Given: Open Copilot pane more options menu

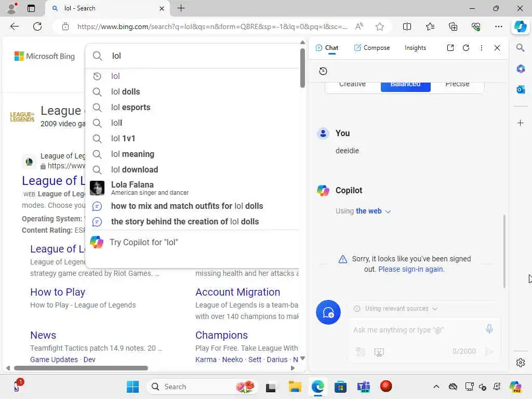Looking at the screenshot, I should tap(482, 48).
